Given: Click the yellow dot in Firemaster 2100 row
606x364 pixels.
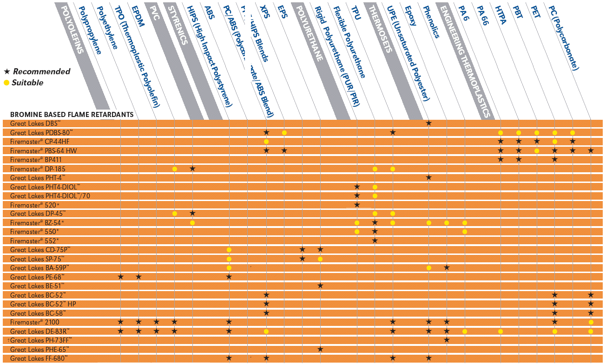Looking at the screenshot, I should (591, 322).
